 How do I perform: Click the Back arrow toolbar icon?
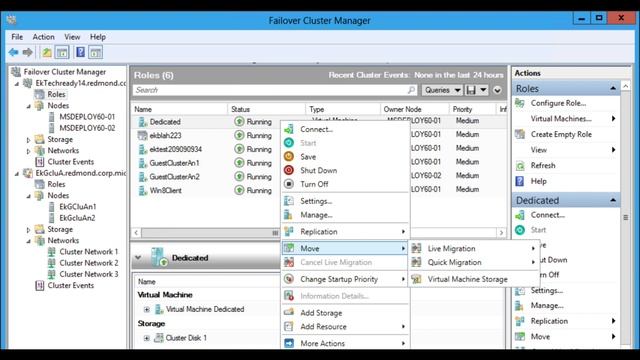tap(13, 52)
